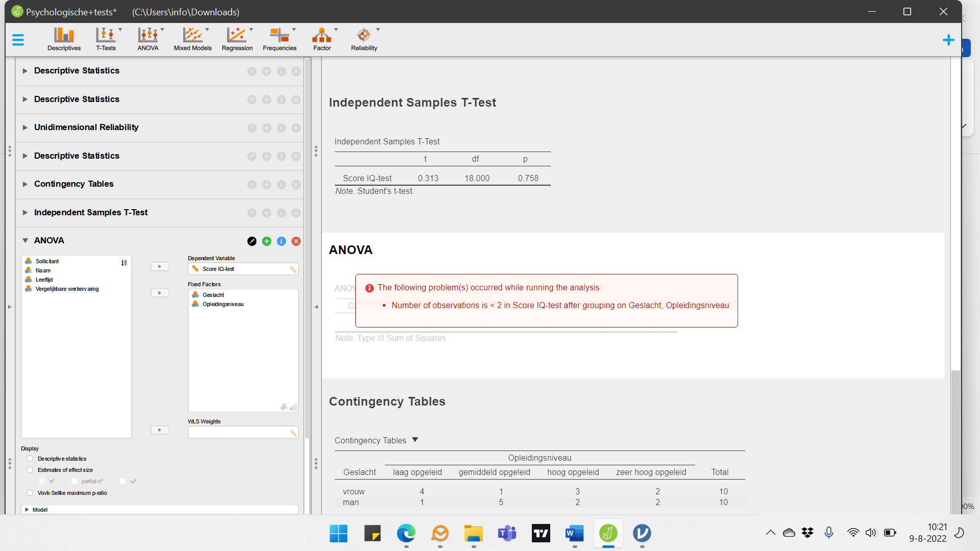Open the Frequencies toolbar menu
This screenshot has width=980, height=551.
pyautogui.click(x=279, y=39)
